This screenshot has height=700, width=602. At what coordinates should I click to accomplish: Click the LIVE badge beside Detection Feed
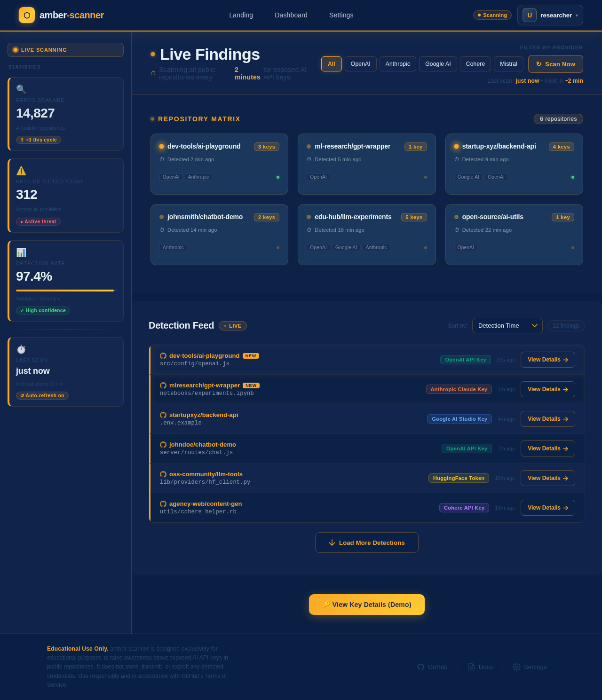(x=233, y=326)
